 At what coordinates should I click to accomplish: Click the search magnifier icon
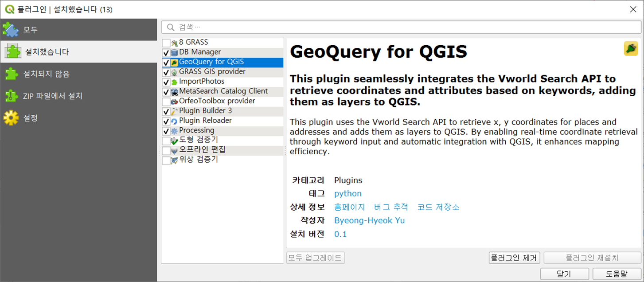170,27
